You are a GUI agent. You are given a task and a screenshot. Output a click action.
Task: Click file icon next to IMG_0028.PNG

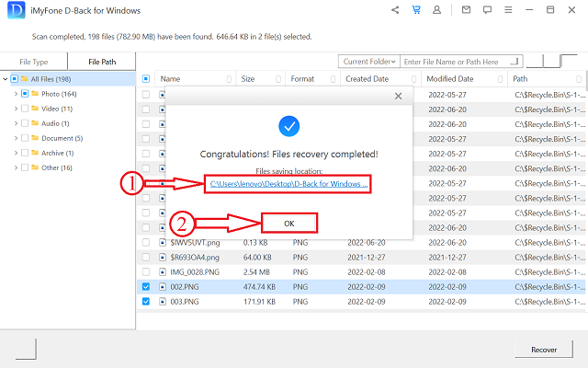point(163,272)
